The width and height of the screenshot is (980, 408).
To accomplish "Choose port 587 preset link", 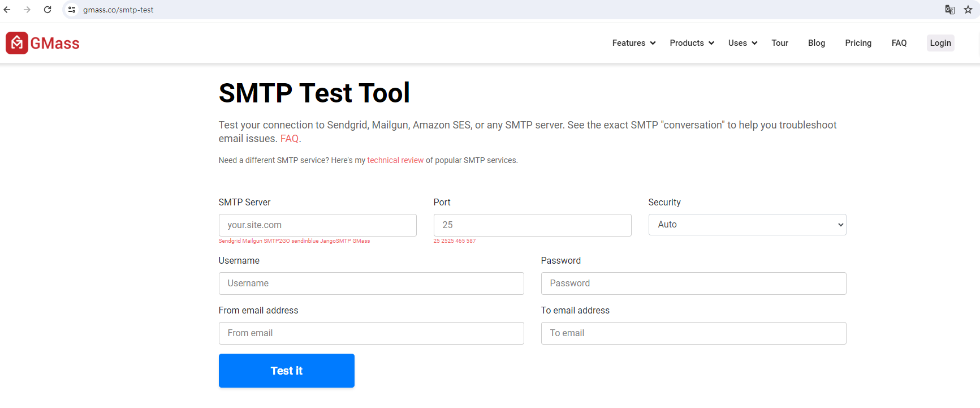I will click(471, 241).
